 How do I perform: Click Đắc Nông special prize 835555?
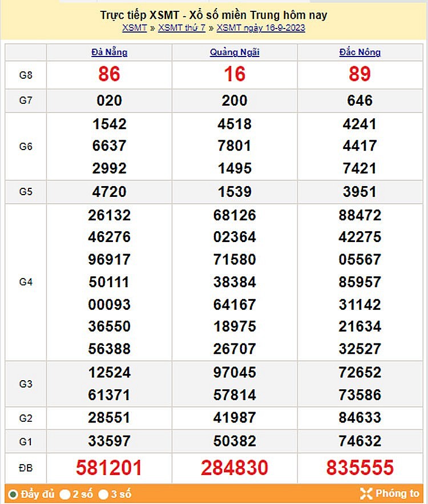pos(360,468)
